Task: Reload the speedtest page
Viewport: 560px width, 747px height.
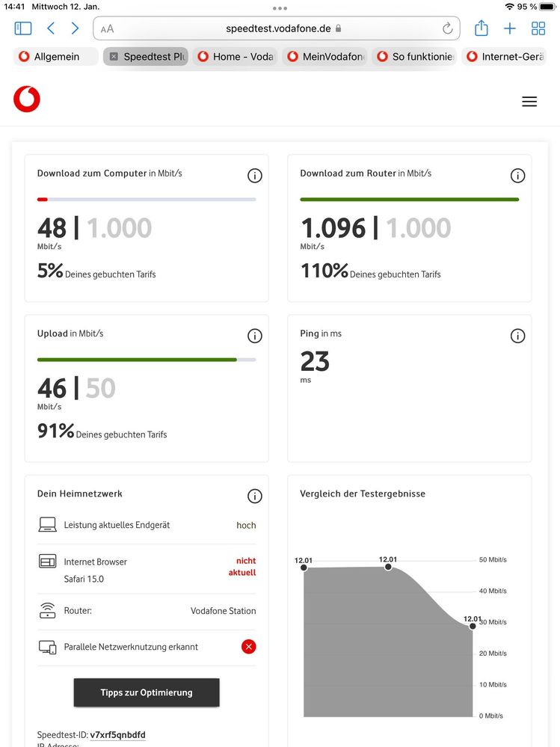Action: coord(447,28)
